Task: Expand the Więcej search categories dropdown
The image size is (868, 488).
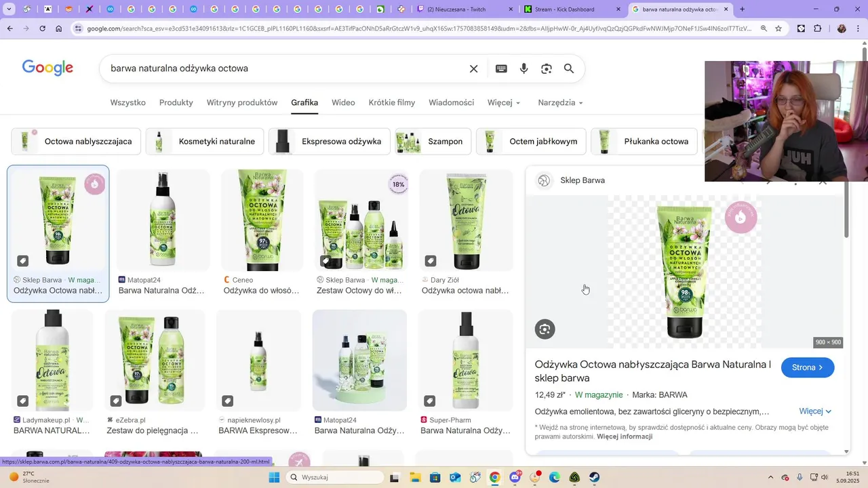Action: coord(504,102)
